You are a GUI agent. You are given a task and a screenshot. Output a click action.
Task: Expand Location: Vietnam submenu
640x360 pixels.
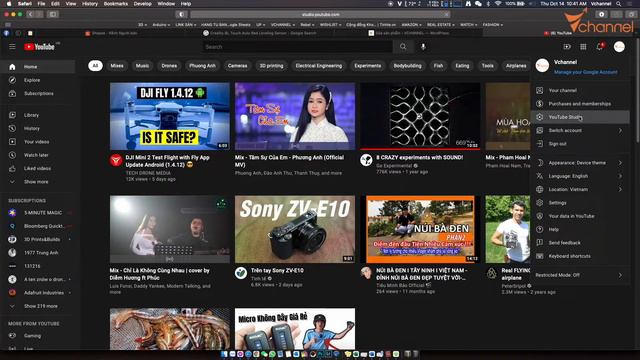pos(580,189)
